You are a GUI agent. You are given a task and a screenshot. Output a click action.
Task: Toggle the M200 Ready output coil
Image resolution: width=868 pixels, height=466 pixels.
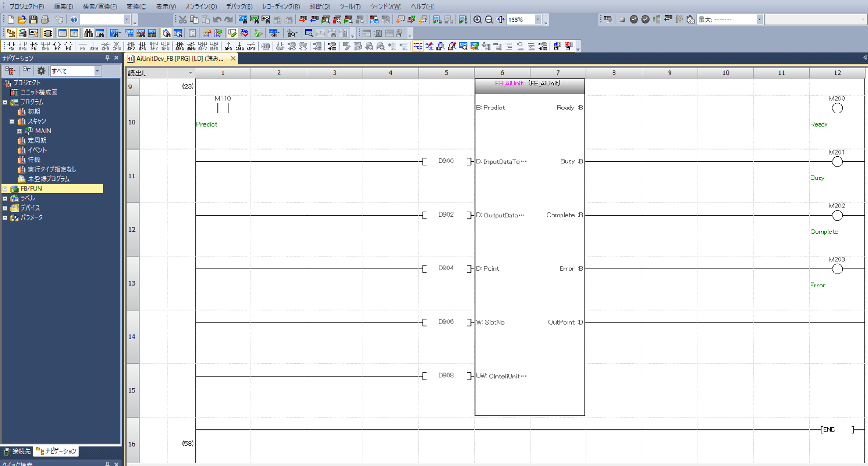pyautogui.click(x=837, y=108)
